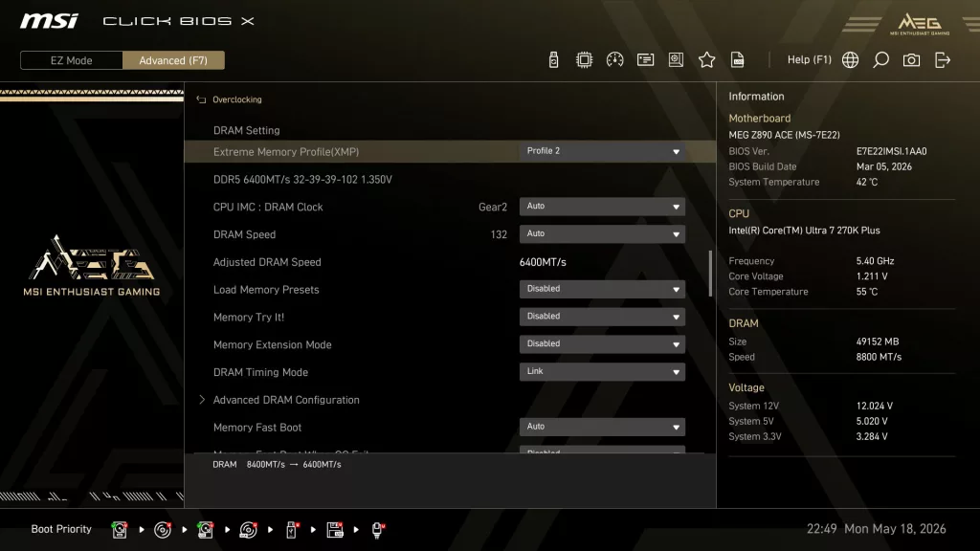Open the Memory Fast Boot dropdown
The image size is (980, 551).
pyautogui.click(x=602, y=427)
